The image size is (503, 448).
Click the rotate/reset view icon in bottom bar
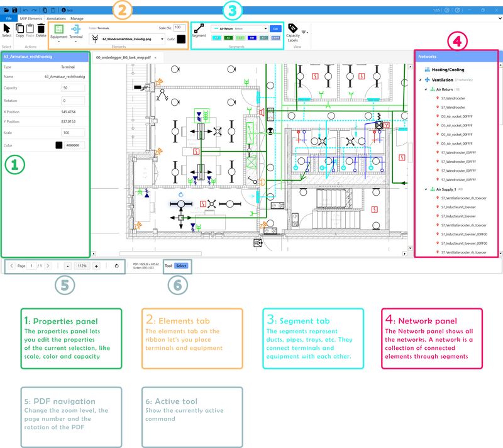(x=116, y=266)
